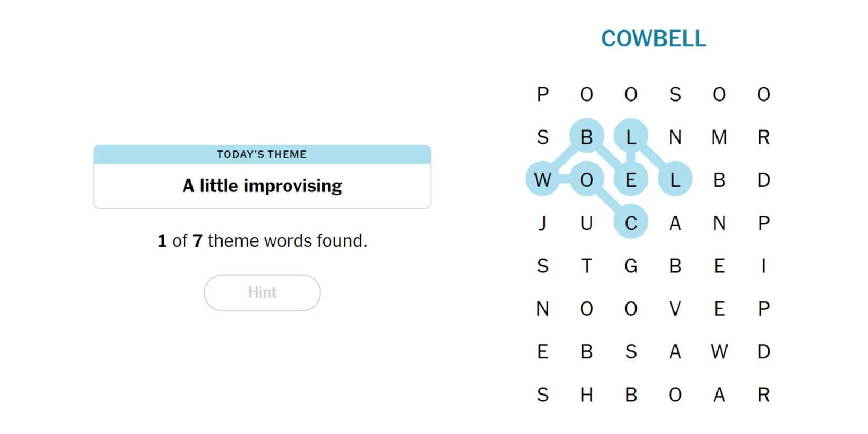Click the theme words found counter
Screen dimensions: 868x434
point(262,241)
